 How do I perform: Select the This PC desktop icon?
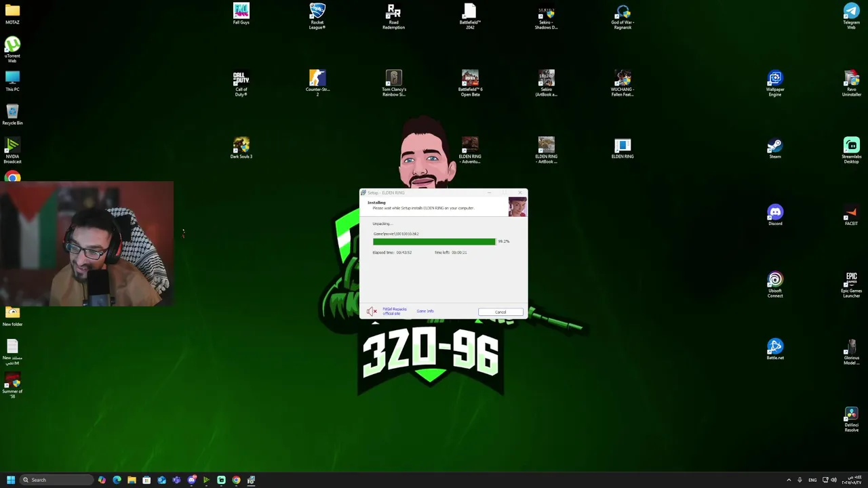click(12, 81)
